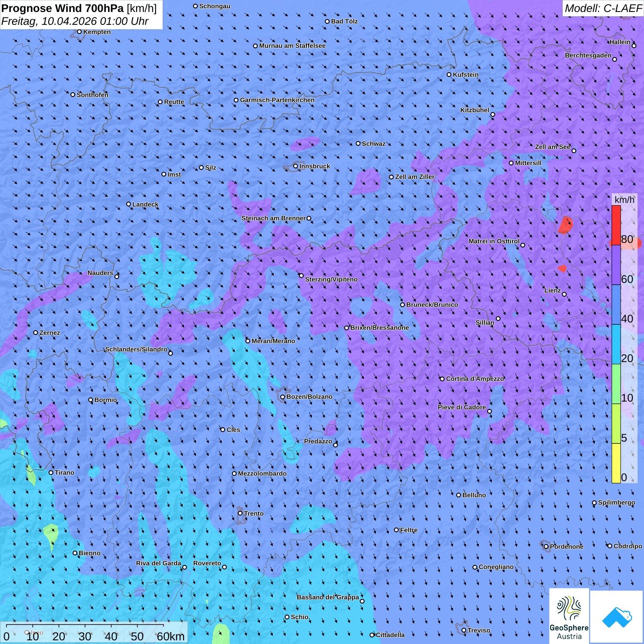Click the Kufstein city label
644x644 pixels.
[466, 75]
